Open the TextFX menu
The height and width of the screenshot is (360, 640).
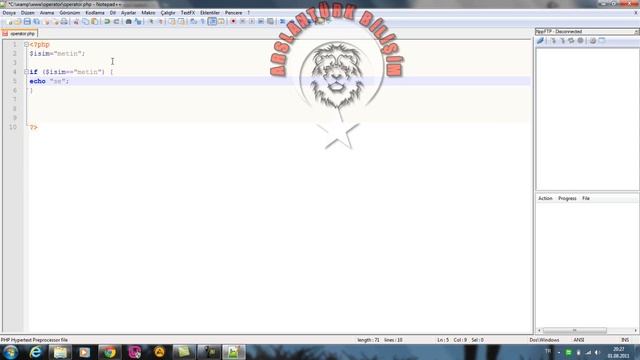(x=188, y=13)
